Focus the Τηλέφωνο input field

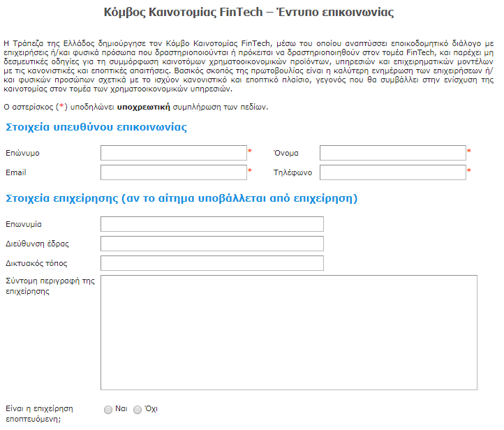click(393, 172)
